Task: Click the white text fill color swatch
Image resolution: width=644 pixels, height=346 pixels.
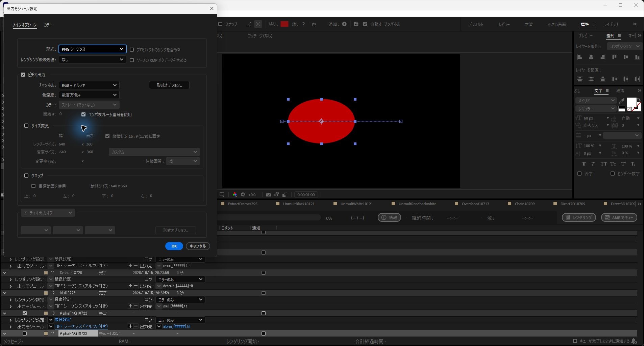Action: tap(631, 102)
